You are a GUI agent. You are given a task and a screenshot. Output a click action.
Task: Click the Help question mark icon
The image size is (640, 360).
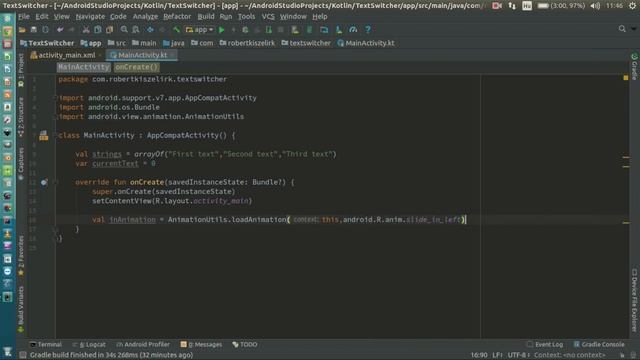pos(368,30)
